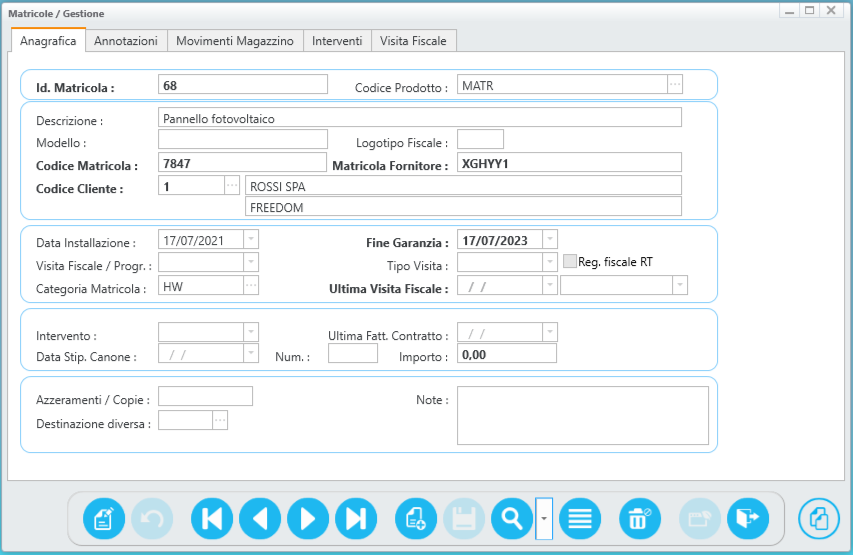Click the magnifier search icon
Screen dimensions: 853x555
coord(512,518)
